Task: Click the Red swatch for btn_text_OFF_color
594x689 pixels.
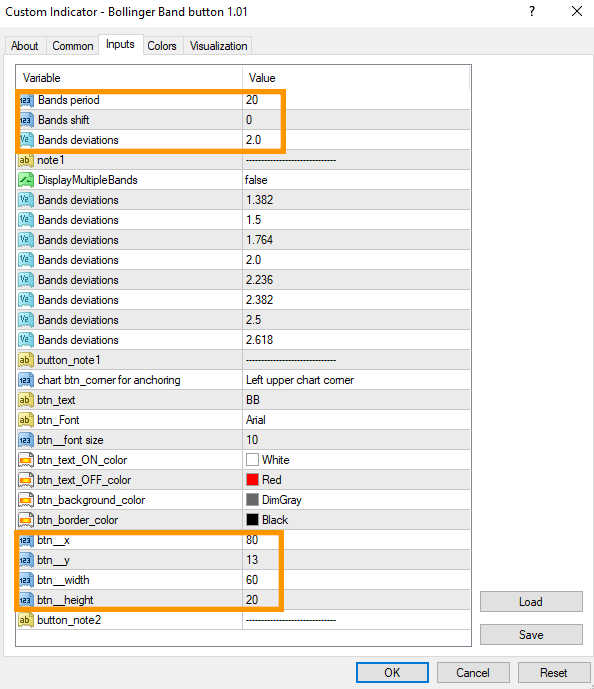Action: (252, 480)
